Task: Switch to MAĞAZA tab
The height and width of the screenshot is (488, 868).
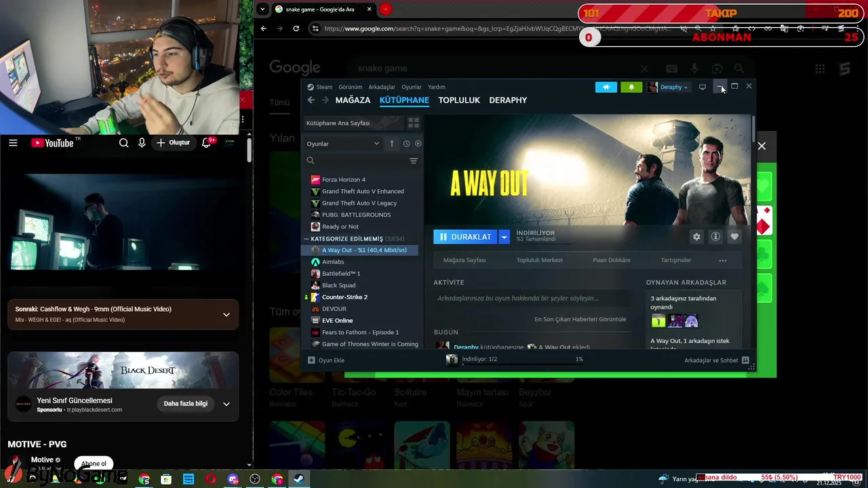Action: tap(353, 100)
